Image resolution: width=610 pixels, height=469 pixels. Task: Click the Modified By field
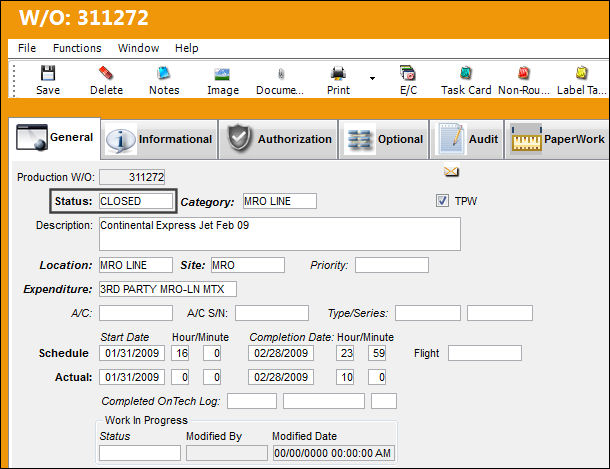click(227, 453)
